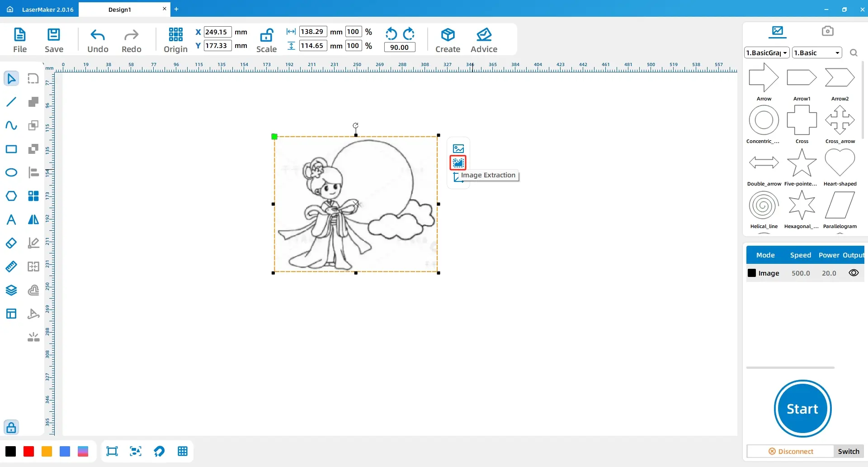
Task: Click the mirror flip tool
Action: click(x=33, y=219)
